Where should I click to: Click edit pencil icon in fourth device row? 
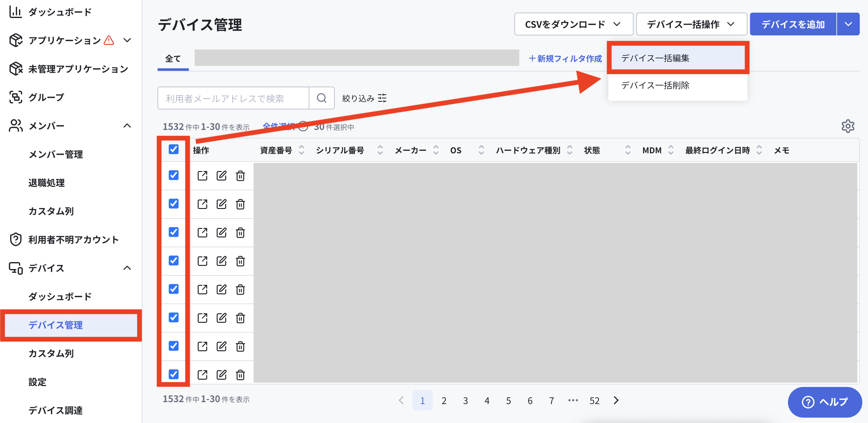(x=221, y=261)
